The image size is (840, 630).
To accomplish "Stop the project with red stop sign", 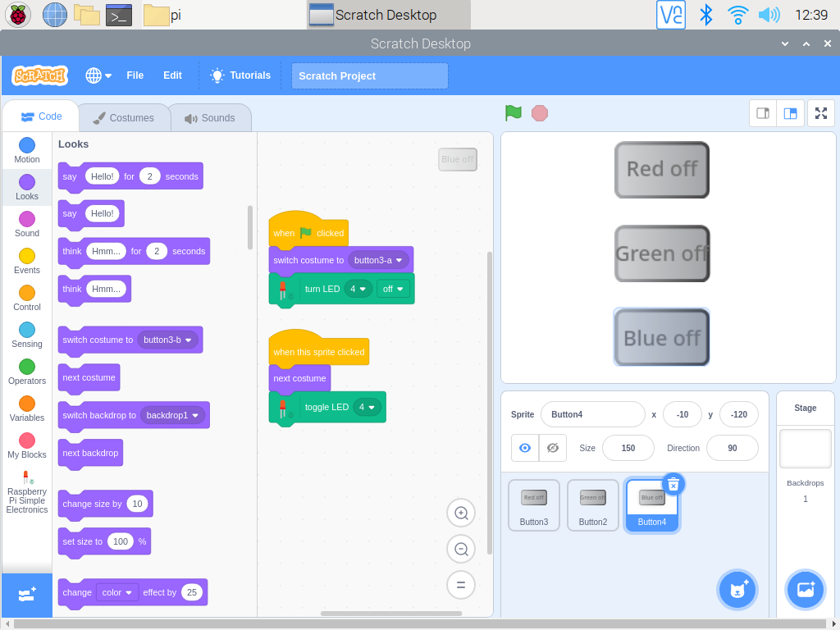I will click(x=540, y=113).
